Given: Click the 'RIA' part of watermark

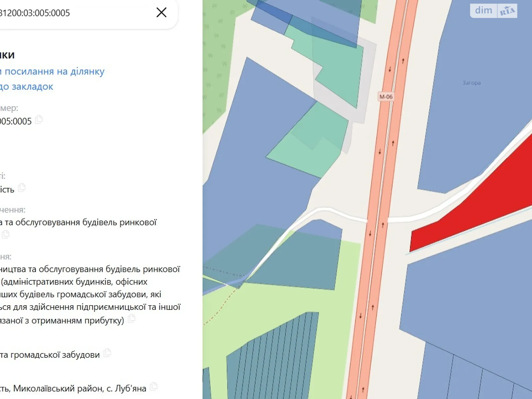Looking at the screenshot, I should (x=507, y=11).
